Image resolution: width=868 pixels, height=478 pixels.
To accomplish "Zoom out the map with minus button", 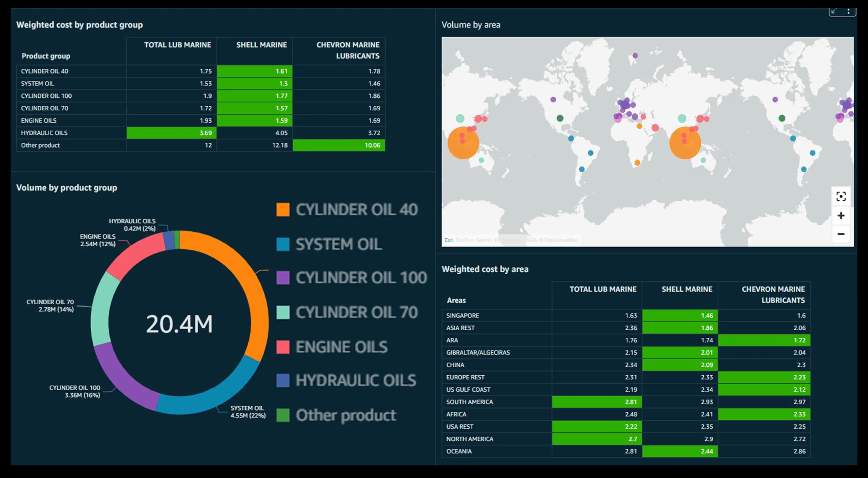I will click(841, 234).
